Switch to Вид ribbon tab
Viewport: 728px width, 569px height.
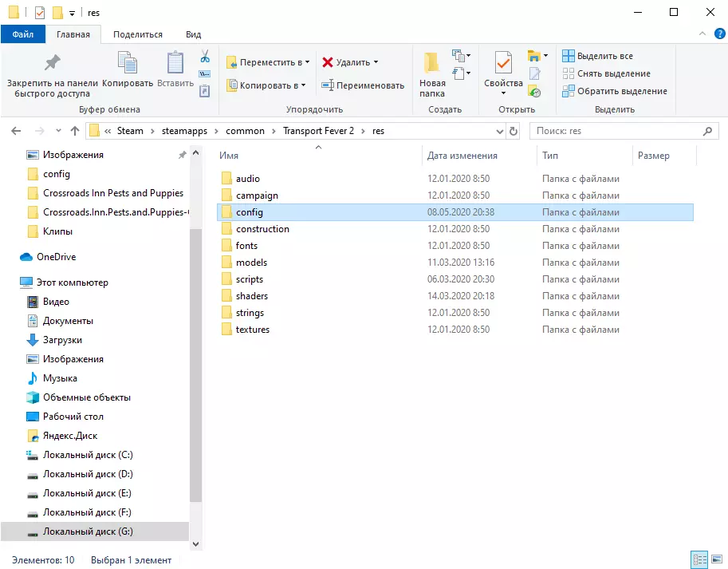click(193, 34)
